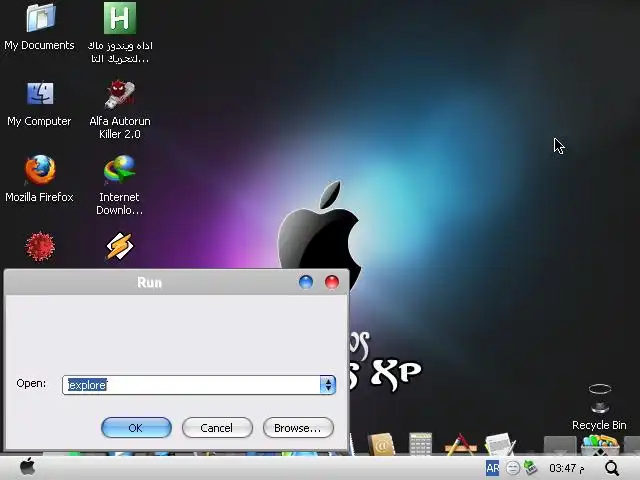640x480 pixels.
Task: Open the text document dock icon
Action: coord(500,444)
